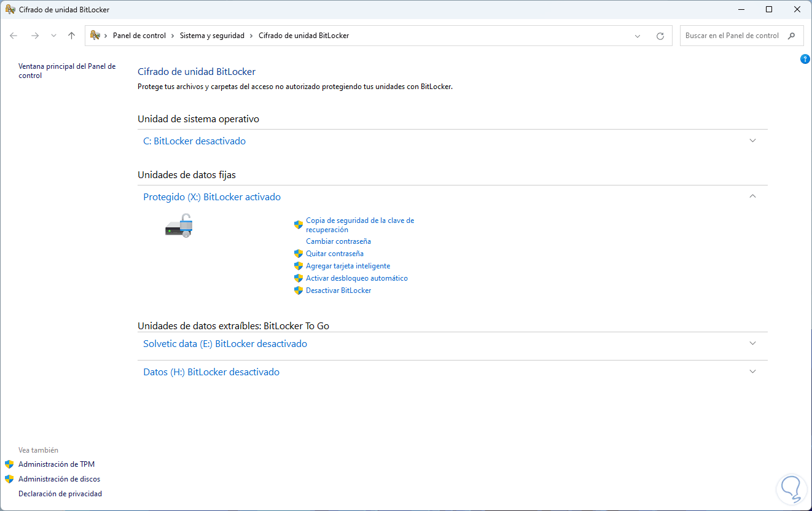Open 'Declaración de privacidad'
The image size is (812, 511).
60,494
